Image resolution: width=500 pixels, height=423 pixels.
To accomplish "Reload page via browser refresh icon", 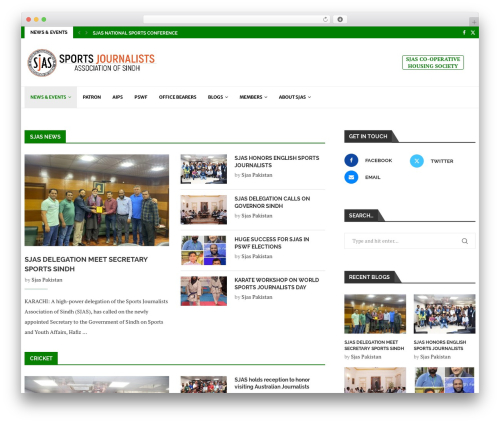I will [325, 19].
